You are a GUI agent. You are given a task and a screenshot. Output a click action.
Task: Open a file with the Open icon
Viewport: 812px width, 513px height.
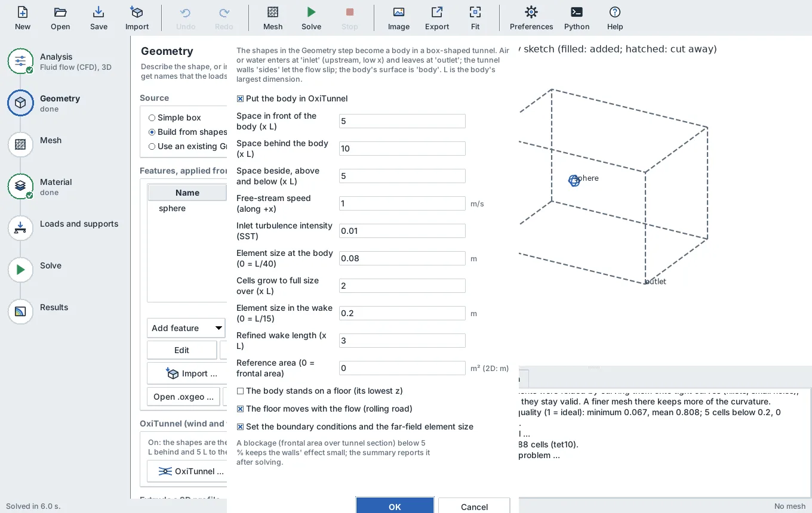click(x=60, y=18)
